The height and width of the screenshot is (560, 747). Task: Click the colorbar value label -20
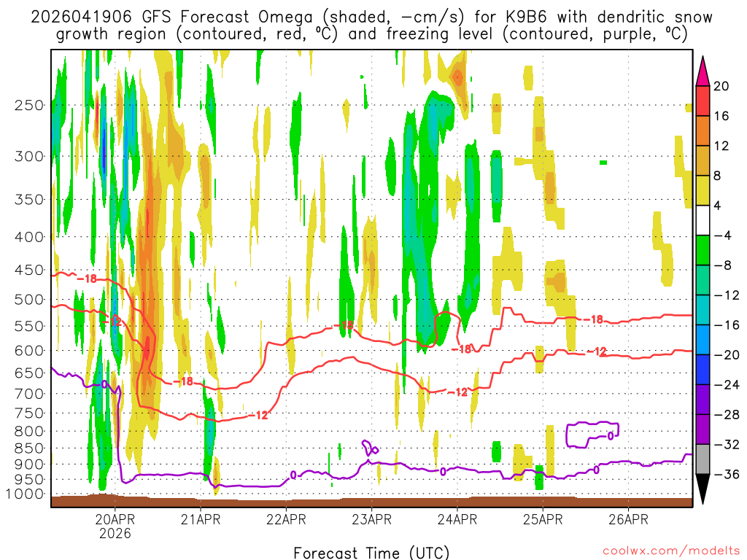pos(727,355)
